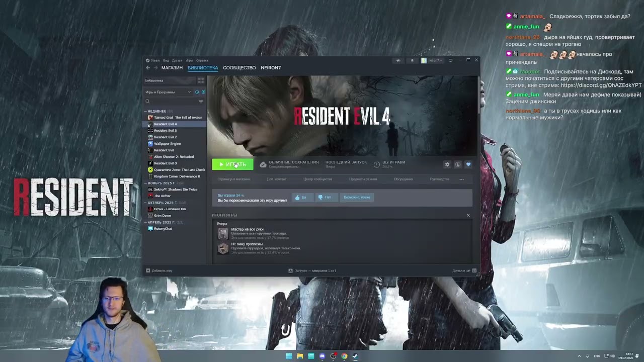Viewport: 644px width, 362px height.
Task: Open the Друзья menu
Action: click(x=177, y=60)
